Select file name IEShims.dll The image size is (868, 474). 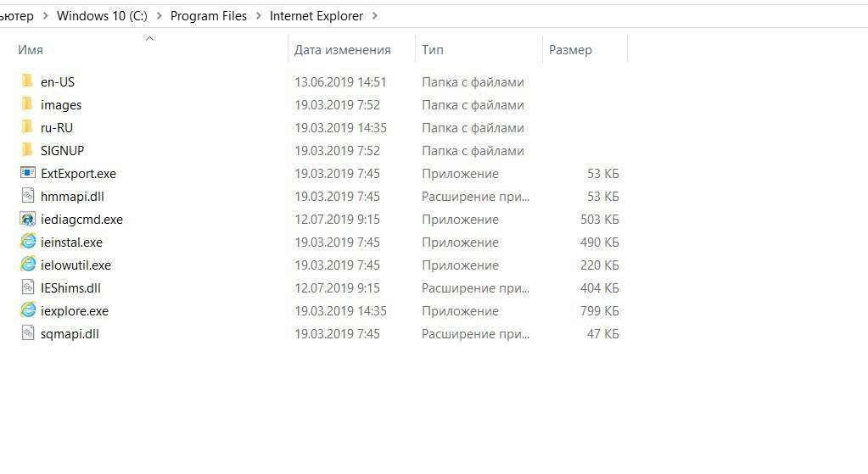pyautogui.click(x=71, y=288)
